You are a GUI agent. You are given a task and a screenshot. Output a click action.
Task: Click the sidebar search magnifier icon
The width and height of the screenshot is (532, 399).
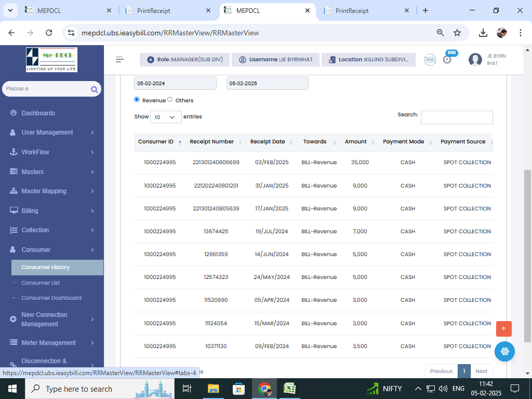pos(95,89)
